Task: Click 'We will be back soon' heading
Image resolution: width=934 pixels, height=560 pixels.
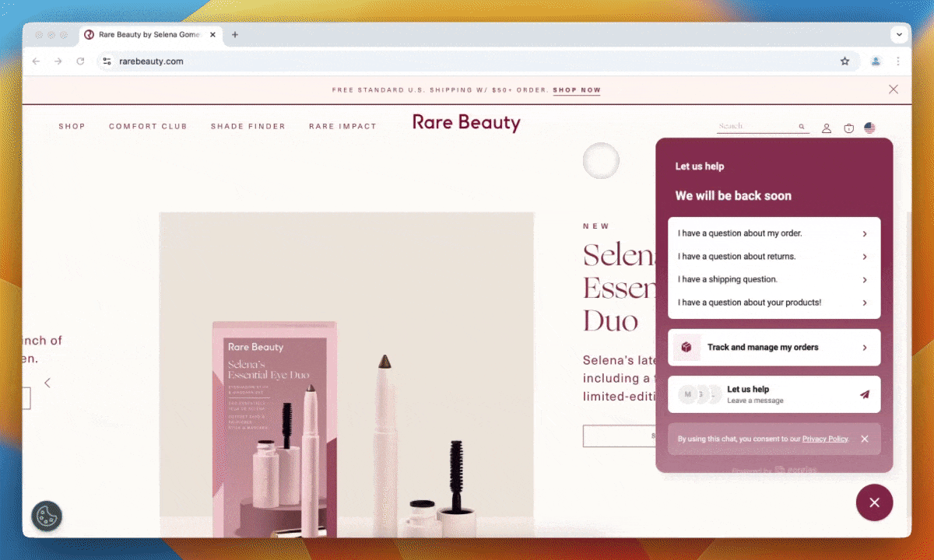Action: (733, 196)
